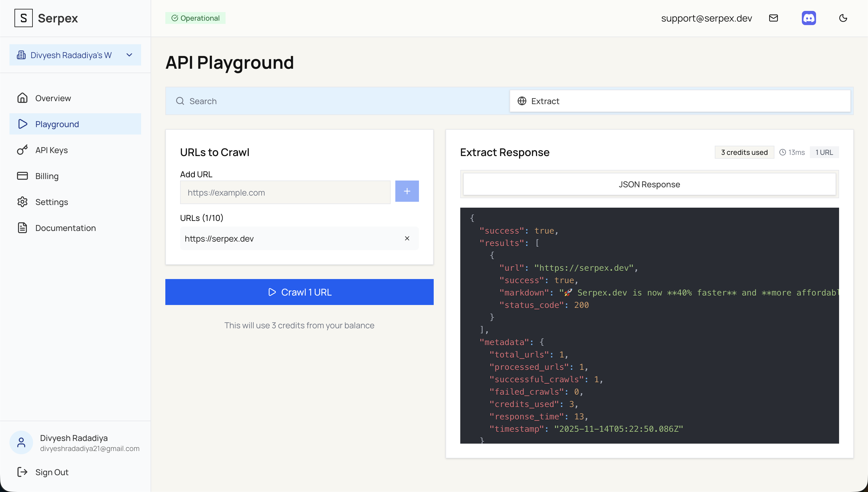Open the Billing card icon

[x=22, y=176]
